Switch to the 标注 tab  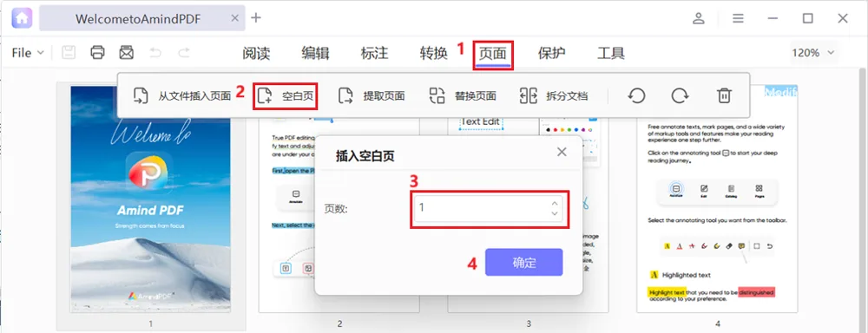pyautogui.click(x=375, y=53)
